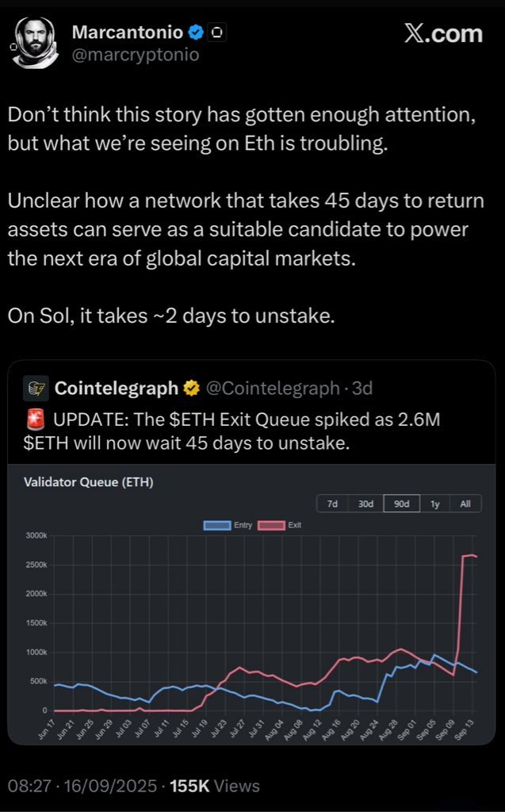505x812 pixels.
Task: Switch to the 90d chart range
Action: click(400, 504)
